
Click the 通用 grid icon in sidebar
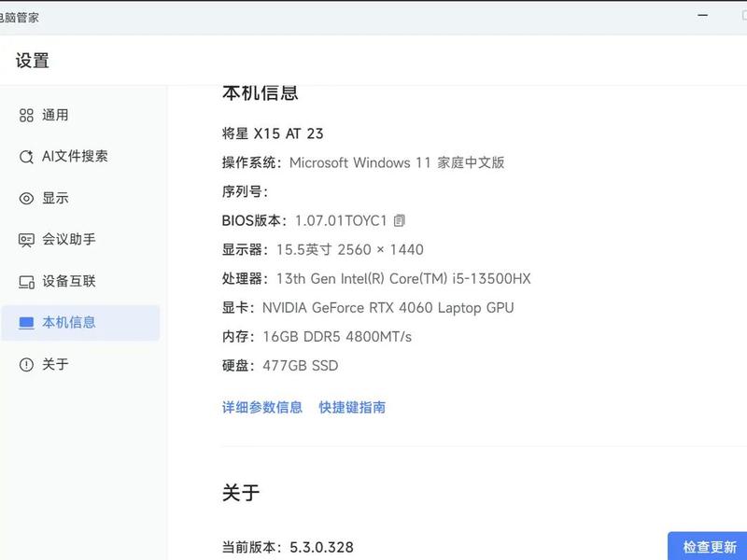coord(26,115)
